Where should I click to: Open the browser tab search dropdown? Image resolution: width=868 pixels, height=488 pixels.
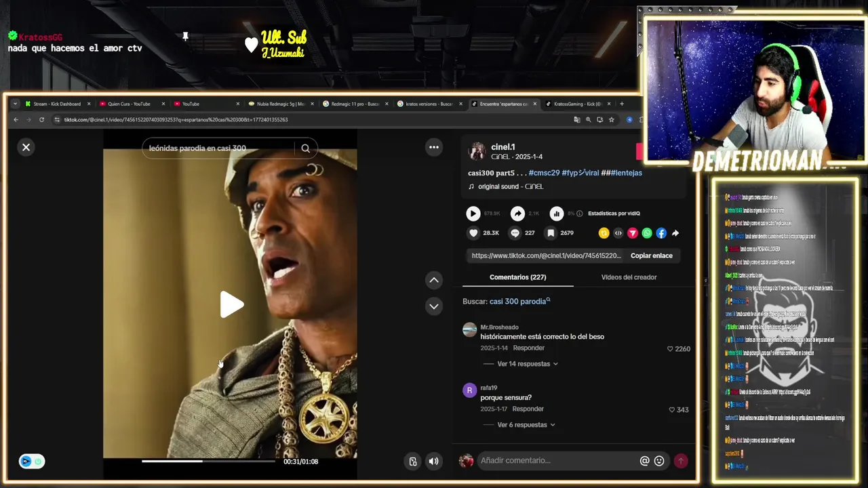point(15,104)
